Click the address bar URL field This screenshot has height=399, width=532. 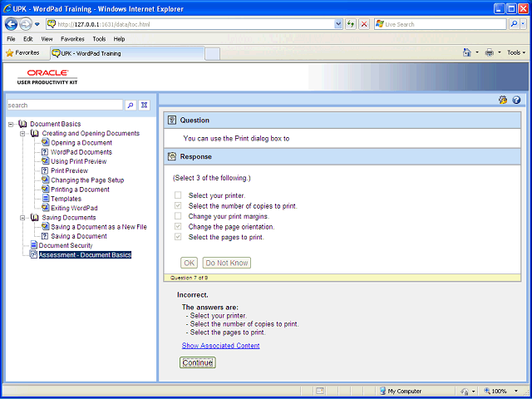click(x=195, y=24)
